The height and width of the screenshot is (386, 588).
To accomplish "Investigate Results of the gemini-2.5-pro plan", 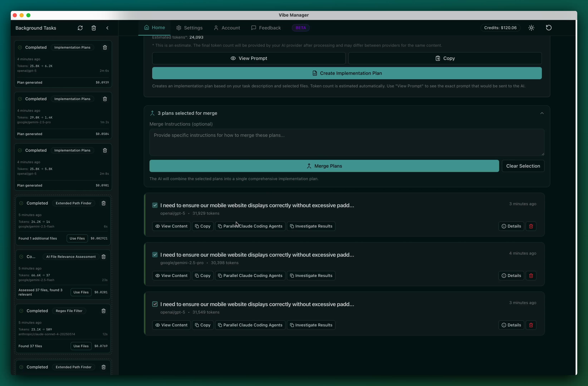I will (x=311, y=276).
